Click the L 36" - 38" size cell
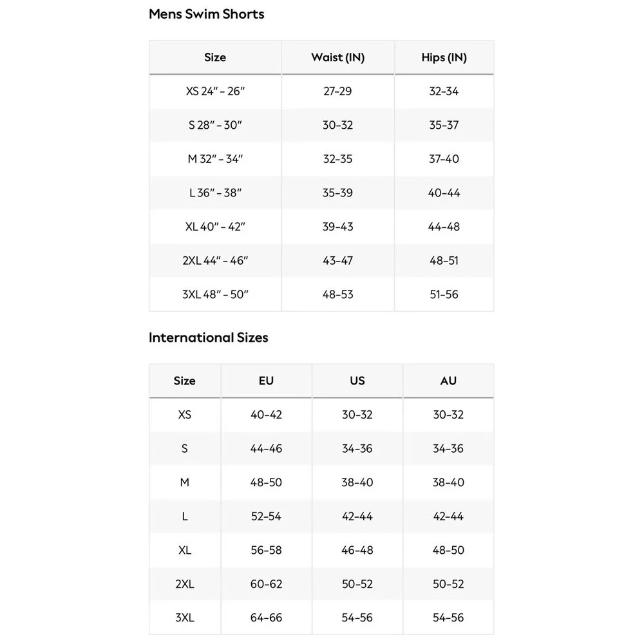Screen dimensions: 644x644 215,193
